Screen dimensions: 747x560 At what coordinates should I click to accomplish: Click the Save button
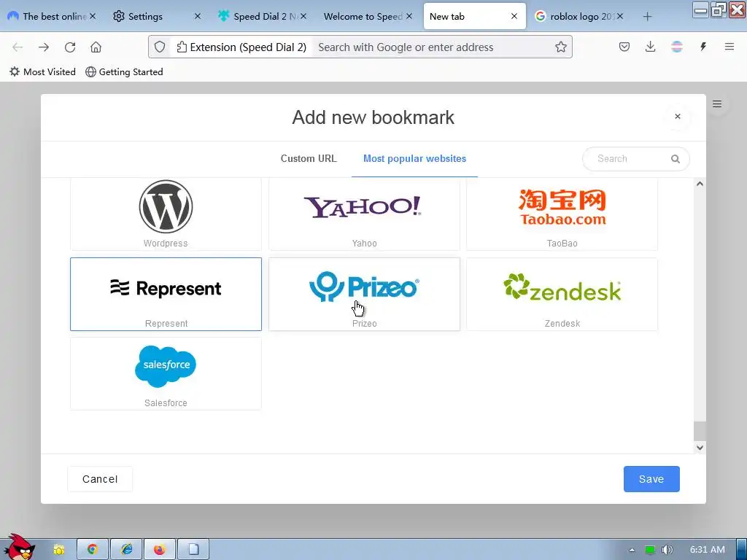pyautogui.click(x=651, y=479)
